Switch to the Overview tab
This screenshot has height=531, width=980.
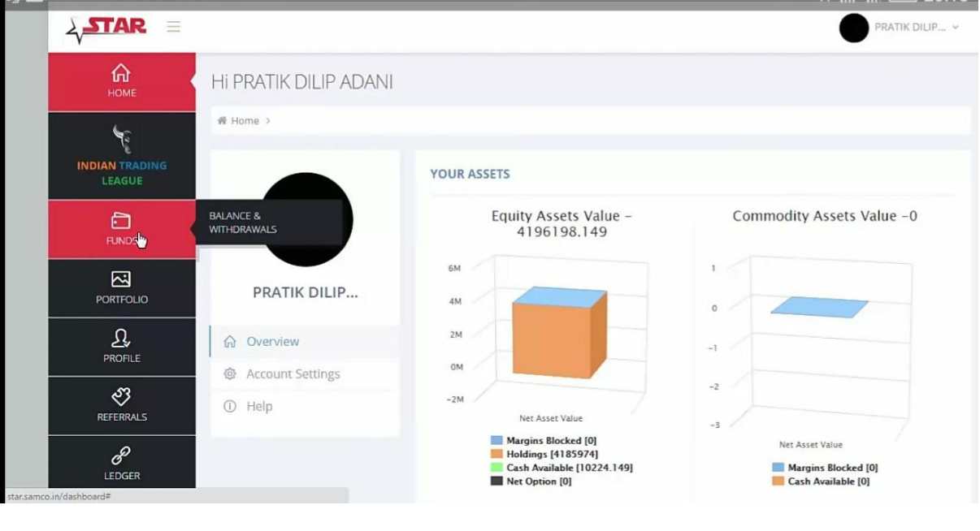(x=272, y=342)
